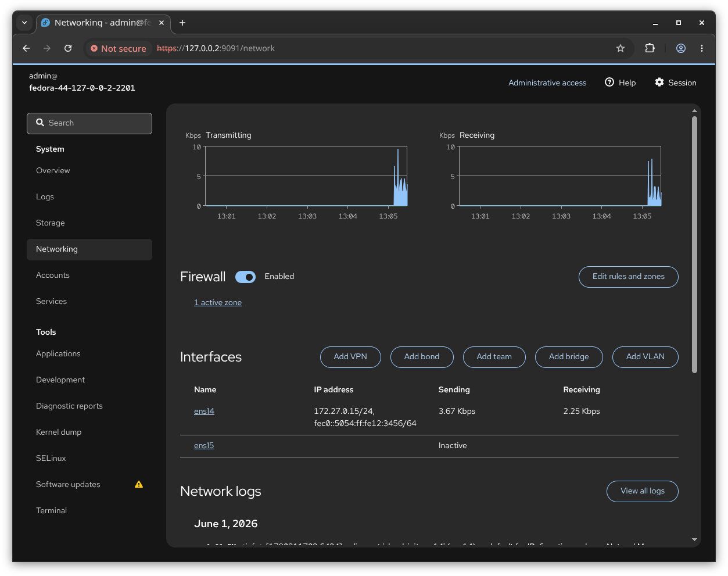
Task: Toggle the Firewall enabled switch
Action: click(x=245, y=277)
